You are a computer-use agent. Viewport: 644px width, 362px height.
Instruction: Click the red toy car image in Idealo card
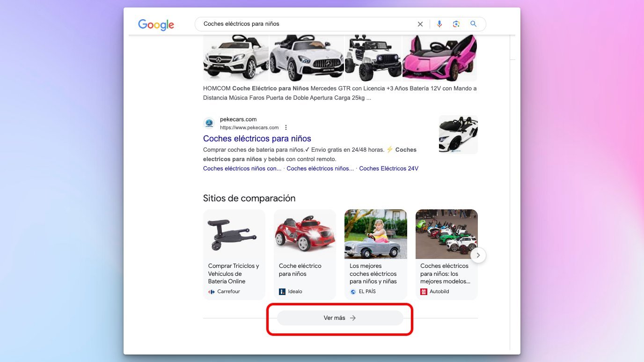pos(305,234)
